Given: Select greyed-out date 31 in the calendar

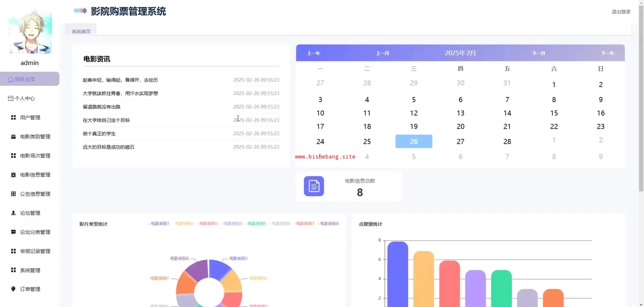Looking at the screenshot, I should pos(507,83).
